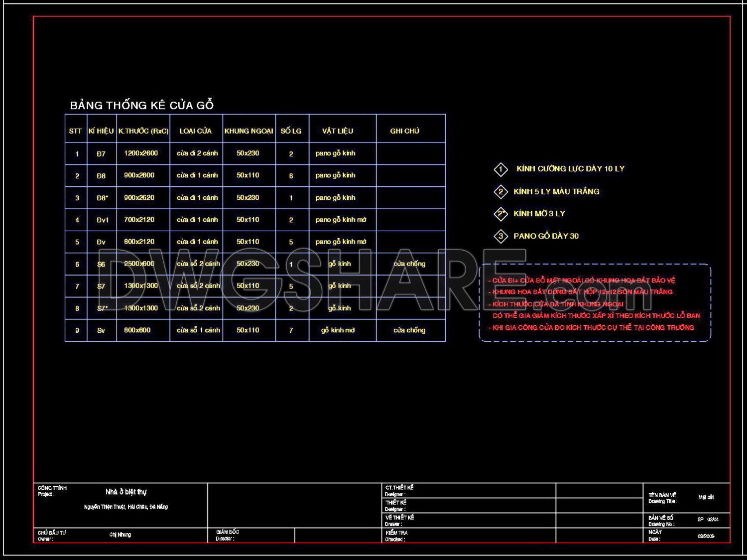The width and height of the screenshot is (747, 560).
Task: Click the "TÊN BẢN VẼ Drawing Title" label
Action: pos(662,498)
